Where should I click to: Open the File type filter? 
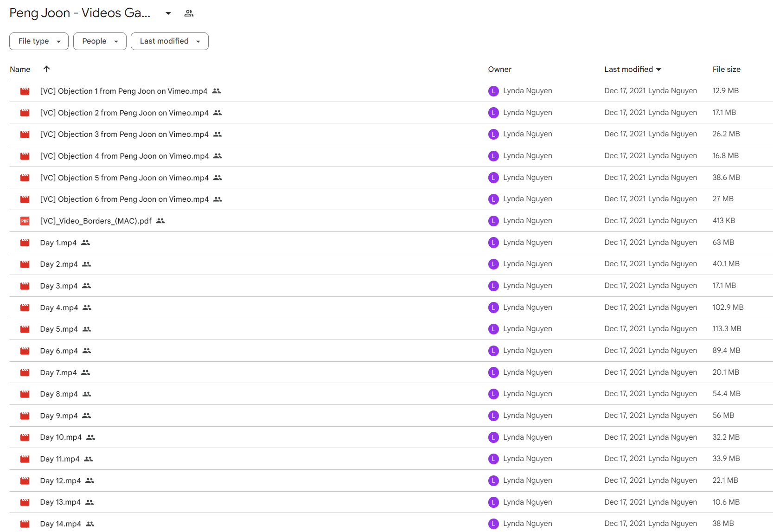39,41
